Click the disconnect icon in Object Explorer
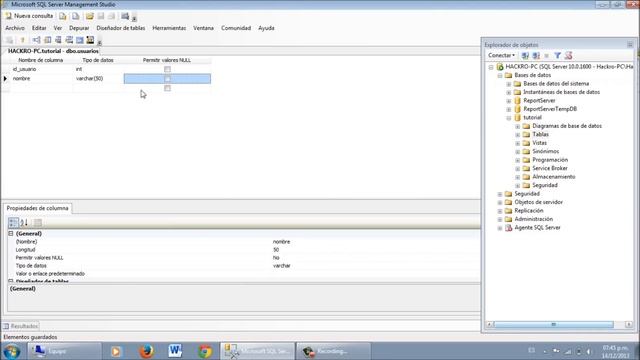This screenshot has height=360, width=640. tap(536, 56)
